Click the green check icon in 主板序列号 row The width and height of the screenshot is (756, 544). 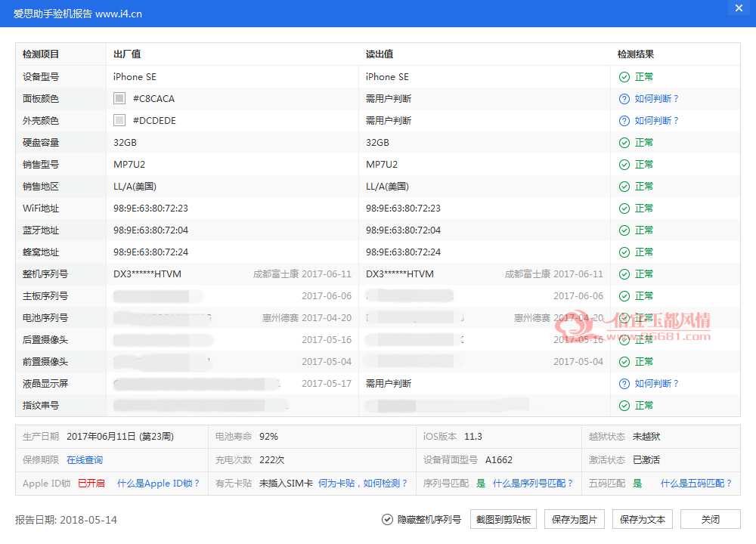[624, 296]
